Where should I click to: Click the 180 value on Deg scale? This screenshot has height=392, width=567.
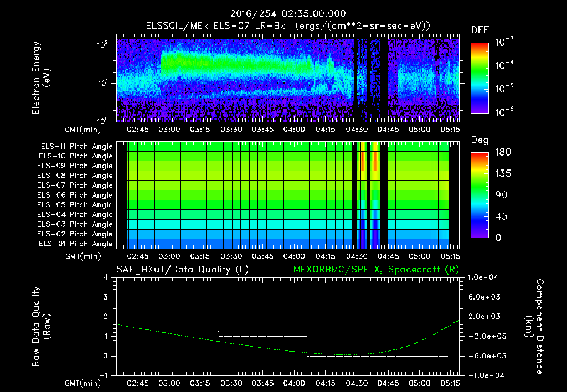503,152
